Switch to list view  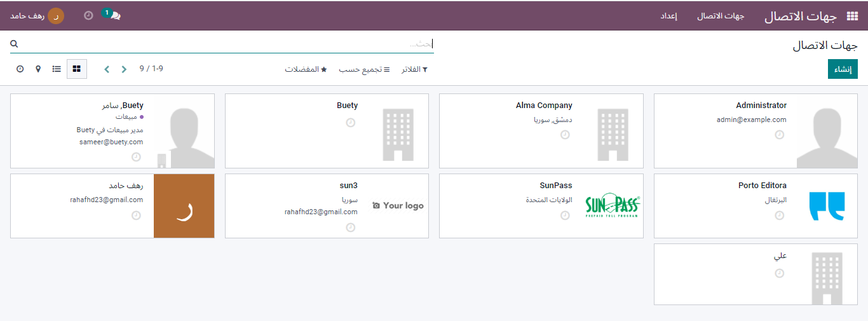click(x=57, y=69)
